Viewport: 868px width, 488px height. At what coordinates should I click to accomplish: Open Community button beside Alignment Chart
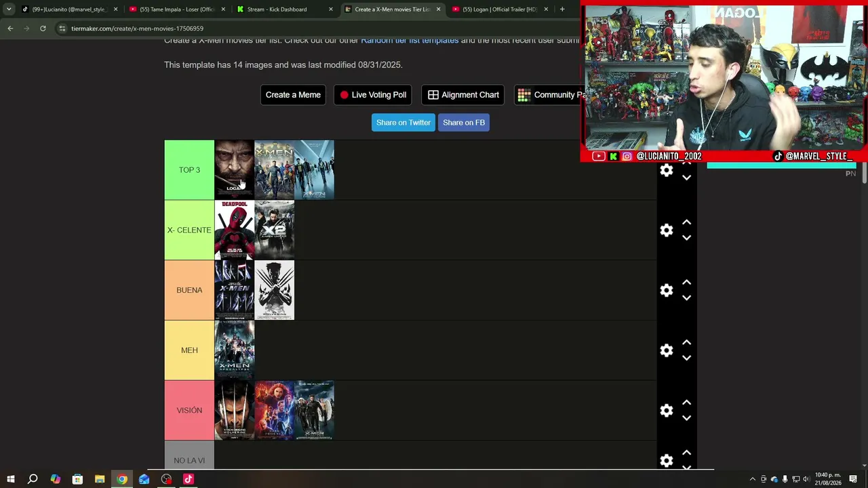[548, 95]
